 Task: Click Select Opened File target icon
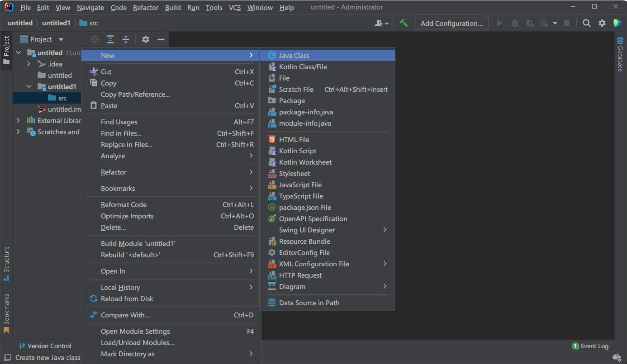(x=95, y=39)
